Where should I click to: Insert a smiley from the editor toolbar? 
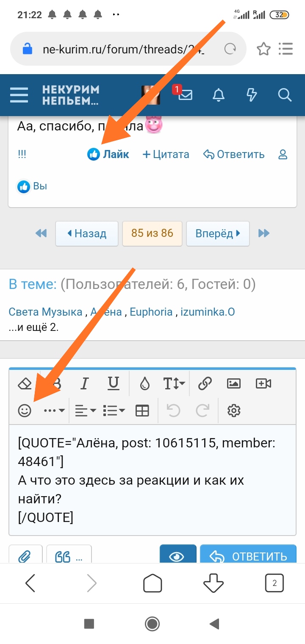25,410
